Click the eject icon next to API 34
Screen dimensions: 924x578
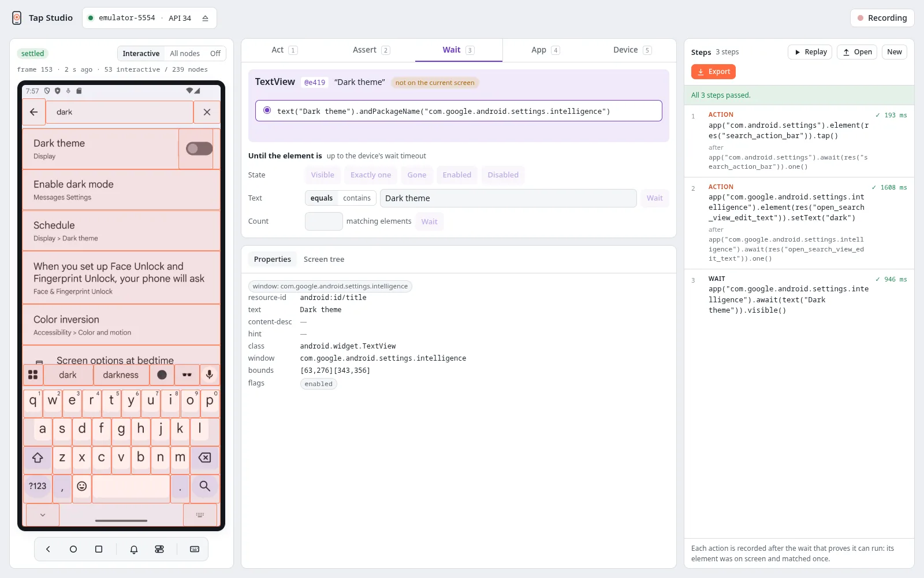205,18
